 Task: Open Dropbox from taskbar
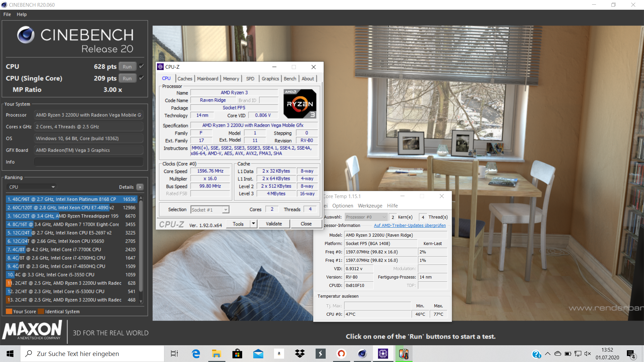coord(300,354)
